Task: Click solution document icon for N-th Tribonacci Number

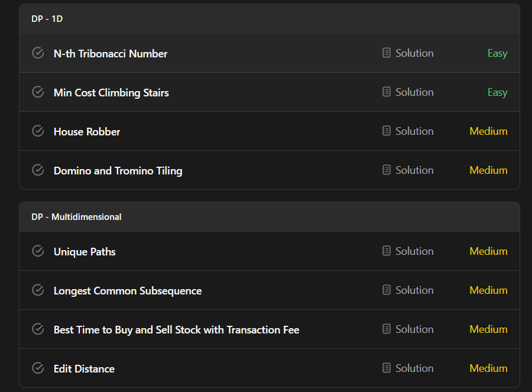Action: point(387,53)
